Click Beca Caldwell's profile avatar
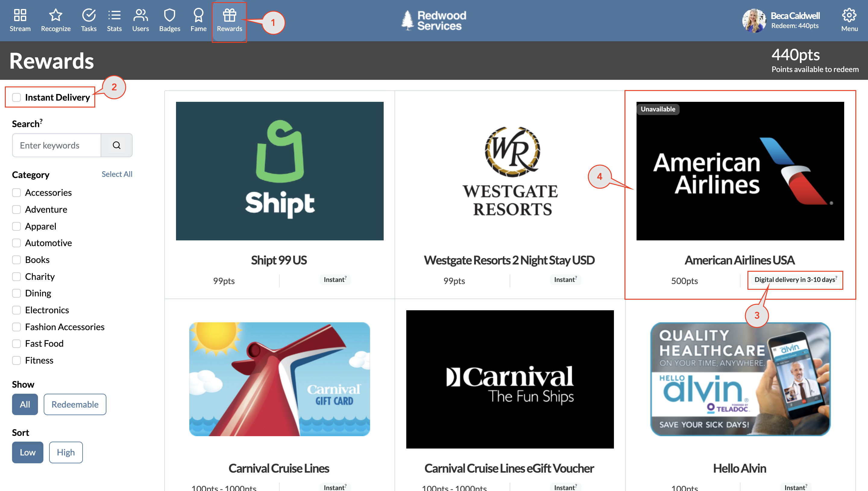 click(x=754, y=20)
